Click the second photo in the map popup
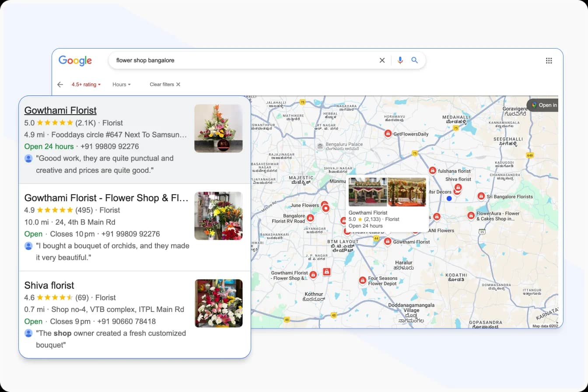588x392 pixels. coord(407,192)
